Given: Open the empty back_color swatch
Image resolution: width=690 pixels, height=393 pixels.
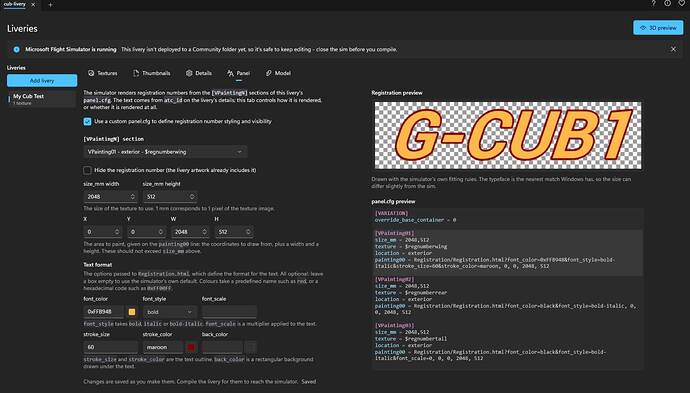Looking at the screenshot, I should click(251, 347).
